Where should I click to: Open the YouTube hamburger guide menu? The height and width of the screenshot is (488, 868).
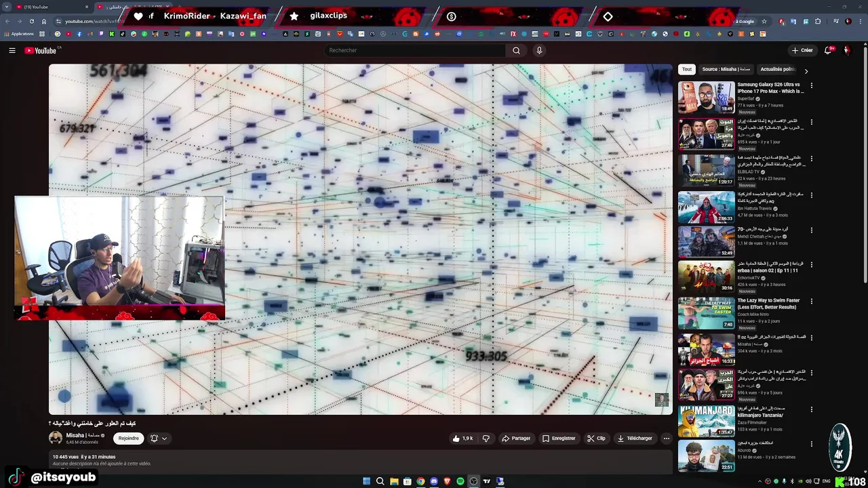coord(12,50)
